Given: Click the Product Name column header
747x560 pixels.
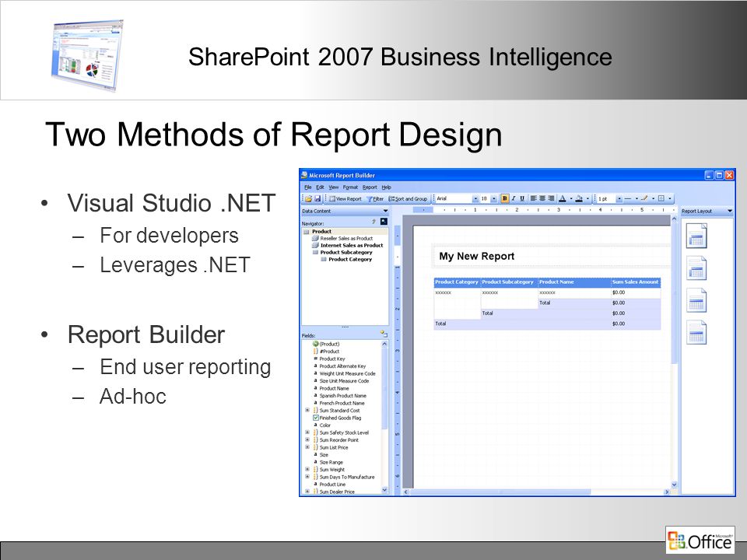Looking at the screenshot, I should coord(573,282).
